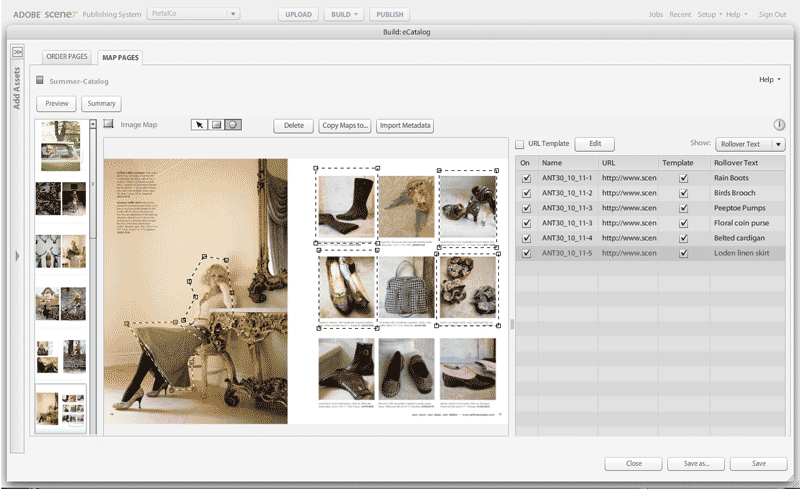This screenshot has height=489, width=800.
Task: Select the arrow pointer selection tool
Action: (200, 125)
